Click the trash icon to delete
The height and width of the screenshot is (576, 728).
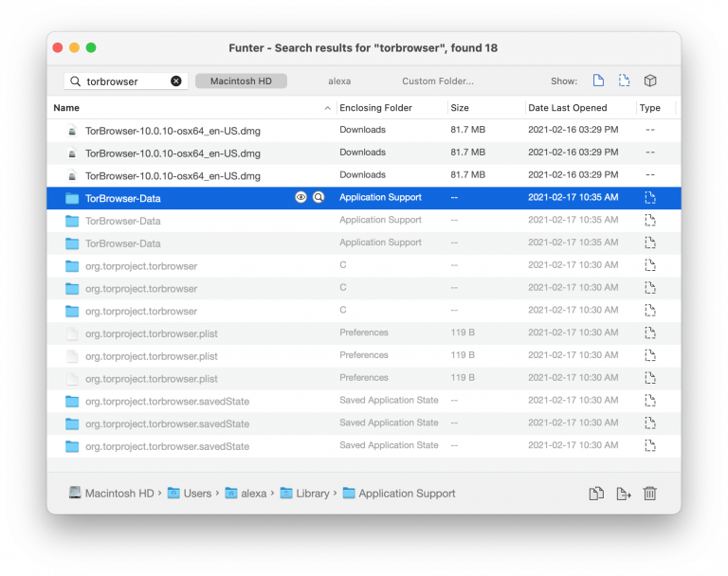[650, 494]
